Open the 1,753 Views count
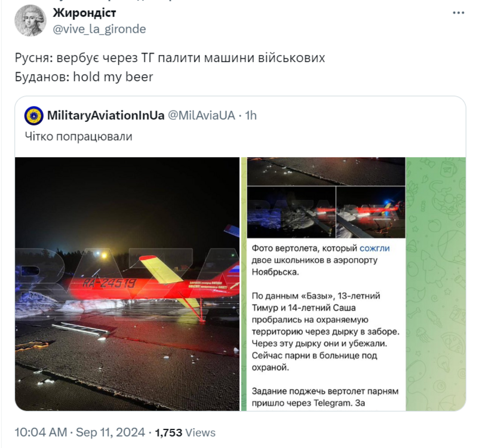479x448 pixels. pos(185,432)
